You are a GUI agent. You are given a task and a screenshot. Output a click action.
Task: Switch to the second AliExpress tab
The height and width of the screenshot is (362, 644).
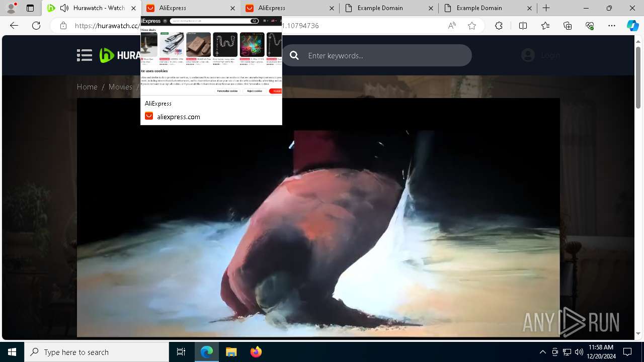click(x=289, y=8)
